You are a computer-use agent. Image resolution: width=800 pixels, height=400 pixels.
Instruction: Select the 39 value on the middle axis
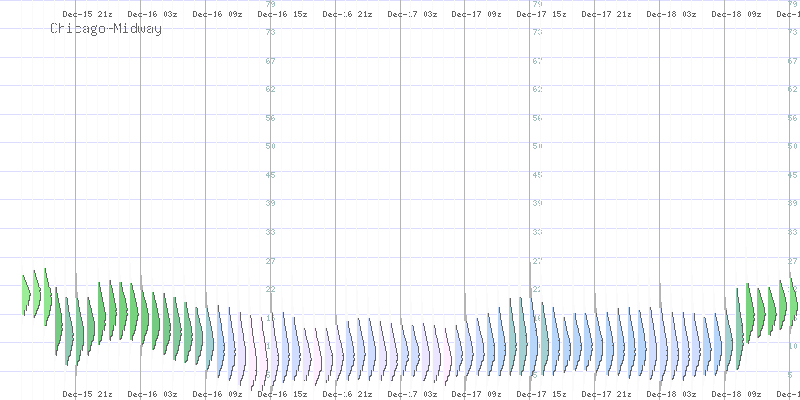tap(537, 203)
